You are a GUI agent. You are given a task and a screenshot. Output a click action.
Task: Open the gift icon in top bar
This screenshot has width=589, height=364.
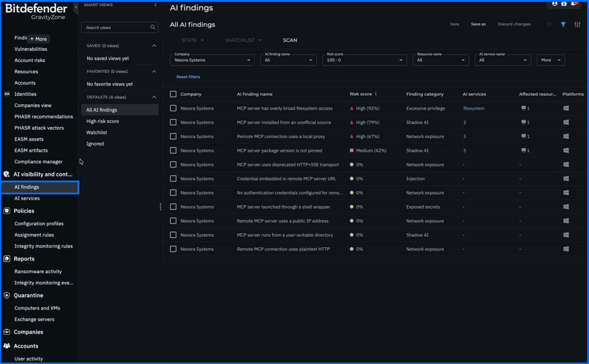(x=564, y=4)
